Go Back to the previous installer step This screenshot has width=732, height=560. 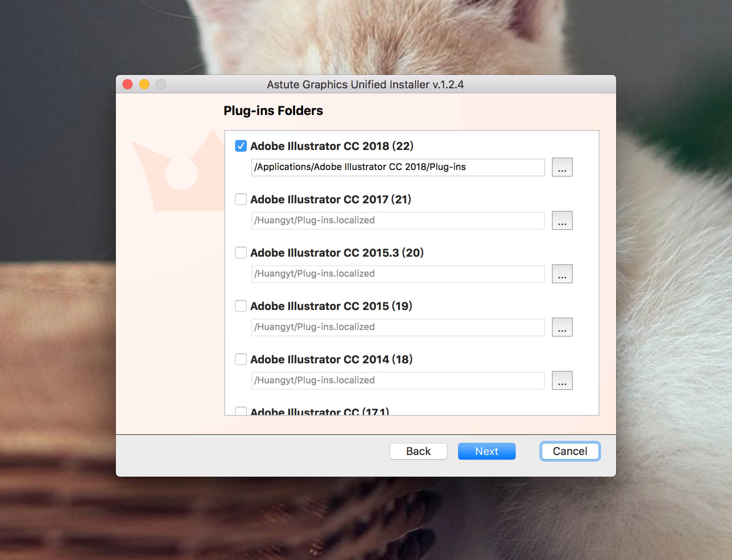[418, 451]
